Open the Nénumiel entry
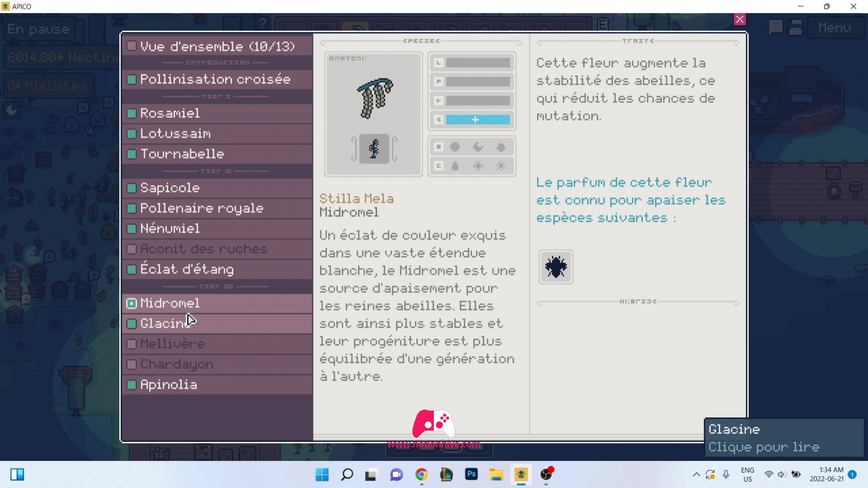 217,228
